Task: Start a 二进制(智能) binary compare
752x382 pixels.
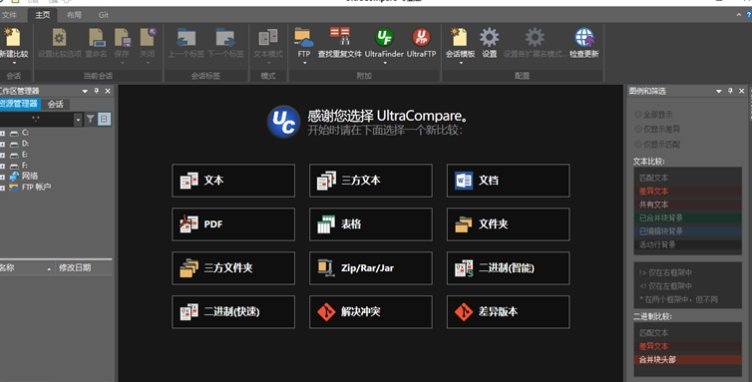Action: point(508,268)
